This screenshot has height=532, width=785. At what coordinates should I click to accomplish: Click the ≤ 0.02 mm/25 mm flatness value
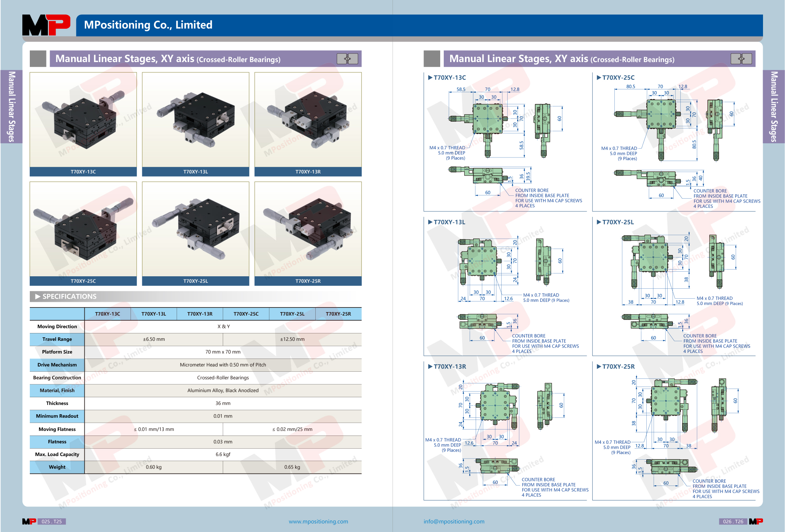coord(292,429)
